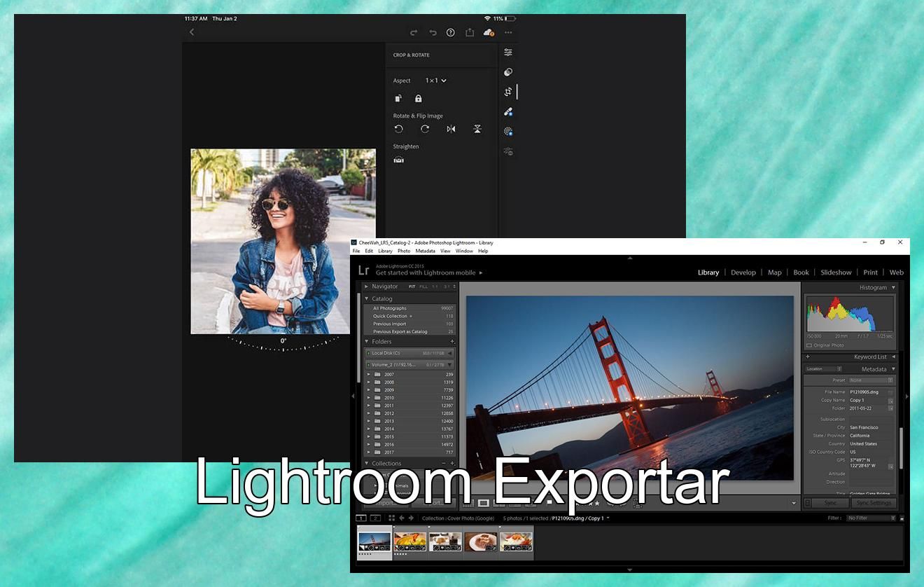Collapse the Histogram panel
924x587 pixels.
click(893, 288)
